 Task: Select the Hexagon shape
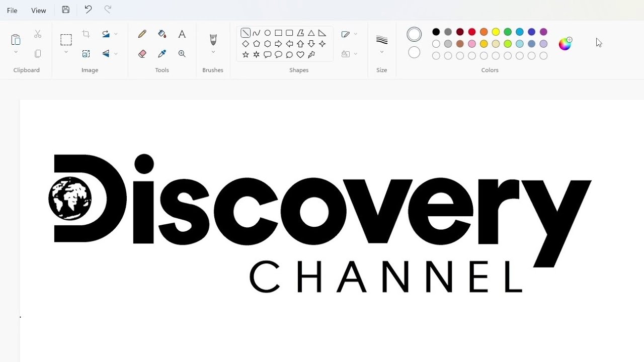point(268,44)
